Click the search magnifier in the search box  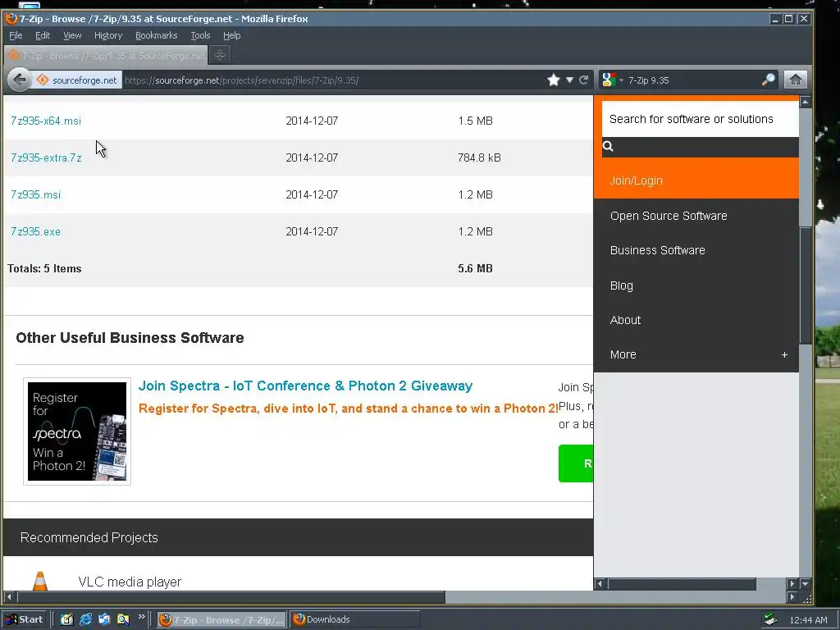pyautogui.click(x=768, y=80)
